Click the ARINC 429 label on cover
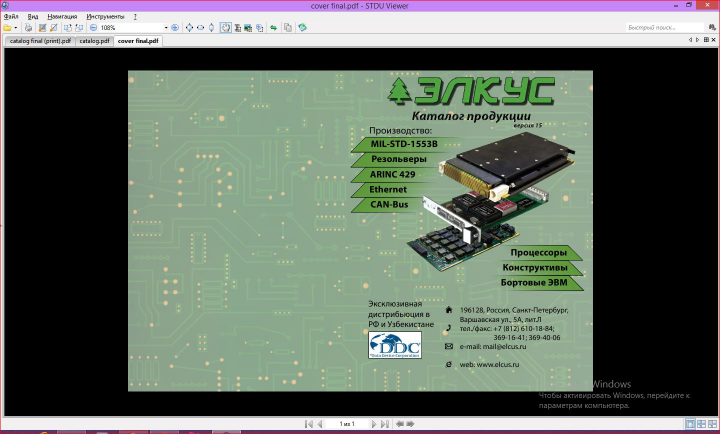 pyautogui.click(x=392, y=175)
